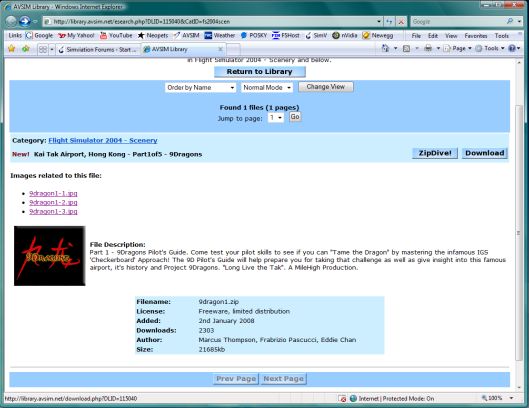This screenshot has height=408, width=529.
Task: Open the Flight Simulator 2004 - Scenery link
Action: (x=103, y=140)
